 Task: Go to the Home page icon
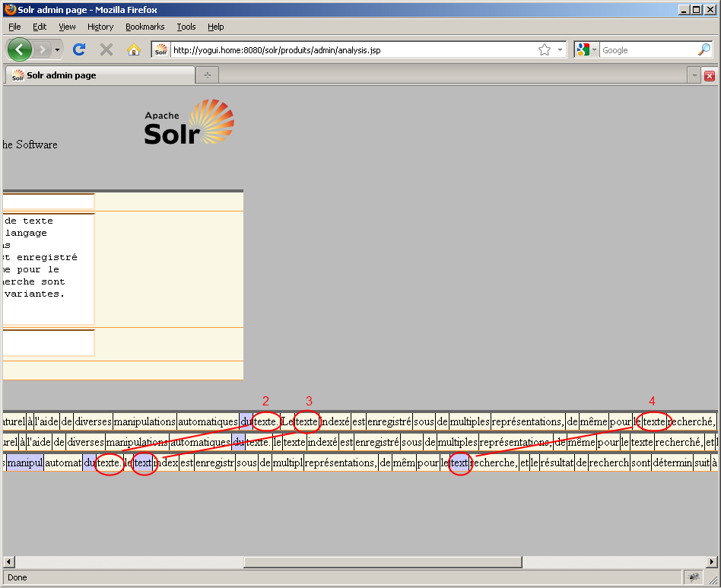point(134,49)
